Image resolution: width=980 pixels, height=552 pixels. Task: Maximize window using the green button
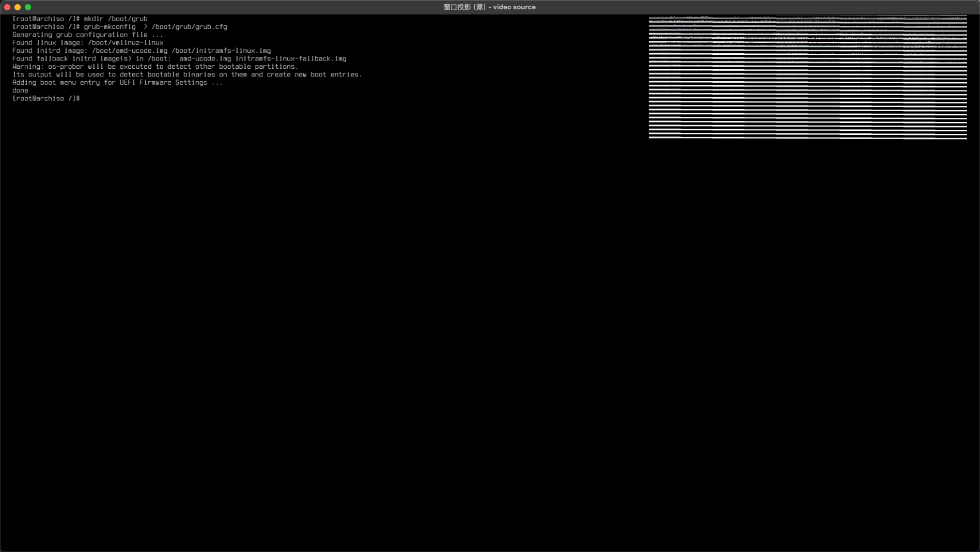[28, 7]
